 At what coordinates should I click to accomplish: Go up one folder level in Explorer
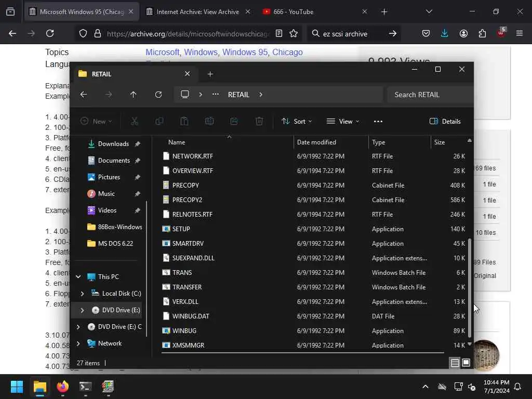pos(134,95)
